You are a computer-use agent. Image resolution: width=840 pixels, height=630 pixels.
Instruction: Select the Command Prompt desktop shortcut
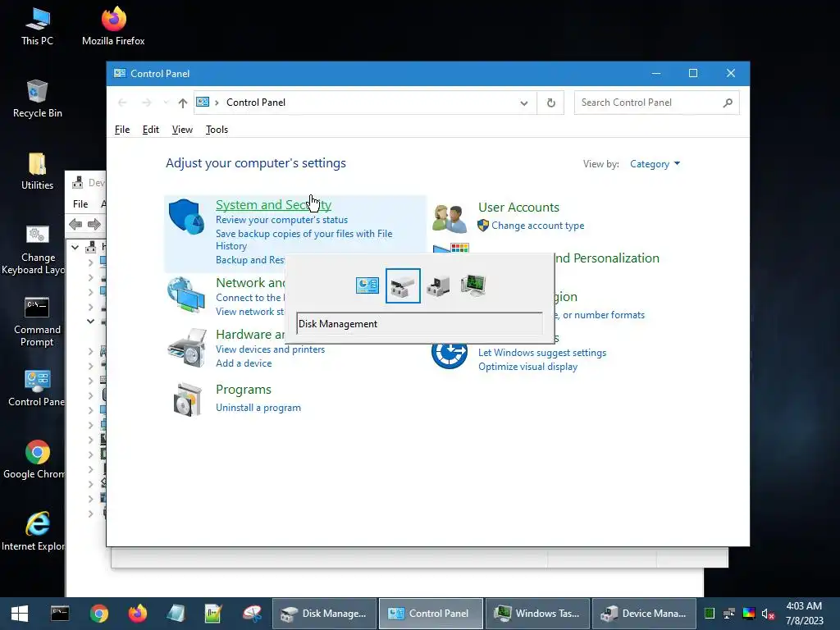(x=37, y=322)
